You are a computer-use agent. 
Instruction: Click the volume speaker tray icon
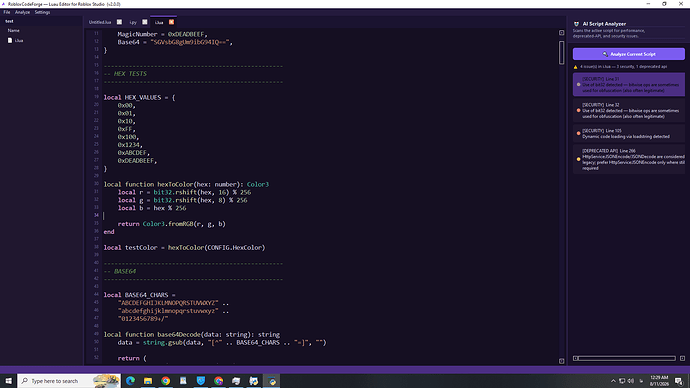[x=631, y=381]
